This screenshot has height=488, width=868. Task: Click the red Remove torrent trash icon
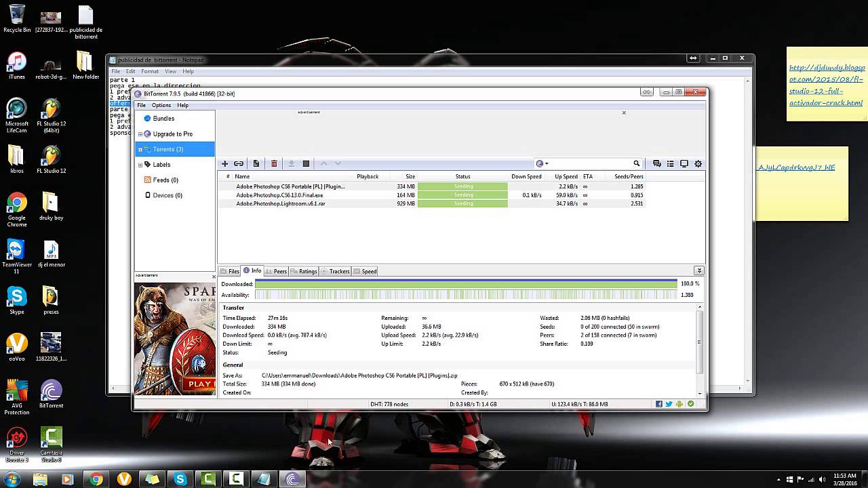click(x=274, y=163)
